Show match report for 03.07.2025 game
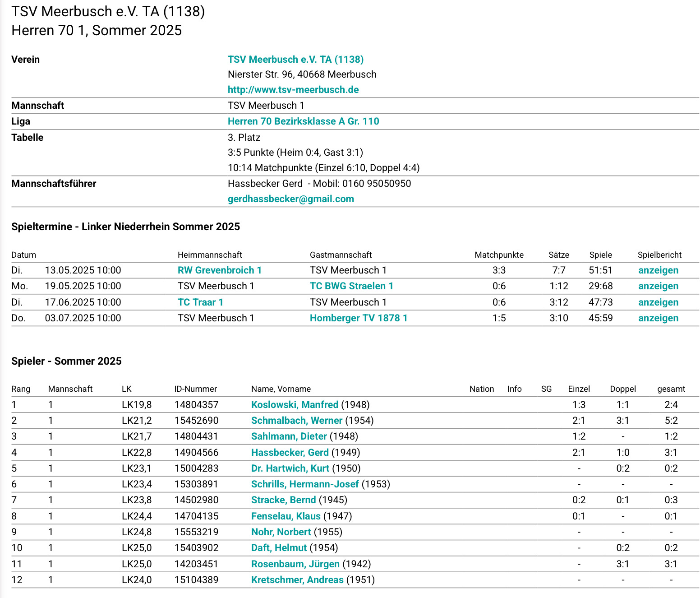 click(658, 318)
